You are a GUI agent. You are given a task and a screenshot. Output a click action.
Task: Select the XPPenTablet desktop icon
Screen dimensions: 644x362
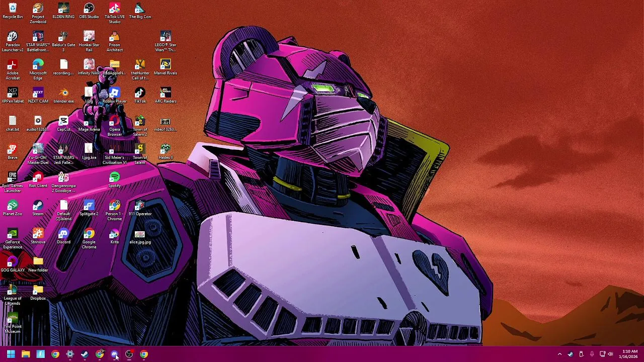13,96
